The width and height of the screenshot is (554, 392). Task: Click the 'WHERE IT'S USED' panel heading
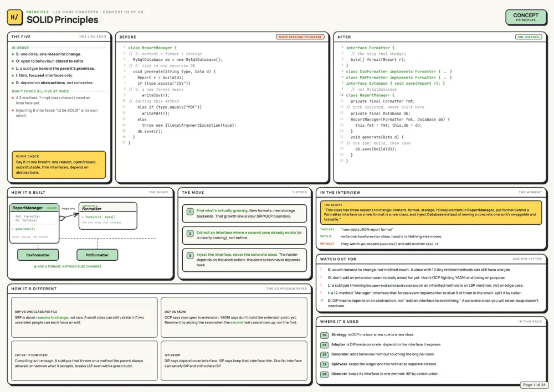click(339, 322)
